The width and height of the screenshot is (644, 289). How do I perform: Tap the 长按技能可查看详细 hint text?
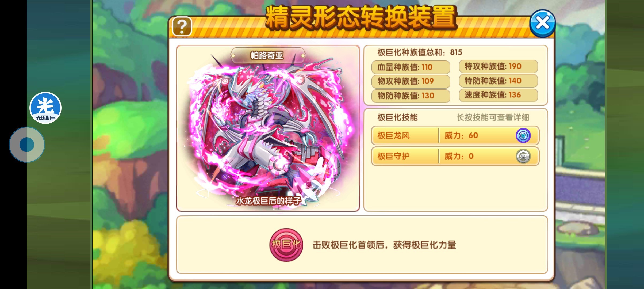tap(493, 117)
